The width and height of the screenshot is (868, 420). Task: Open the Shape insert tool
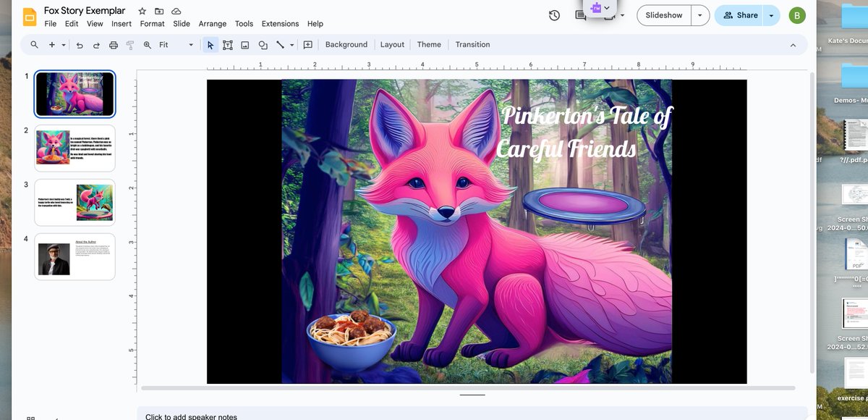[263, 45]
